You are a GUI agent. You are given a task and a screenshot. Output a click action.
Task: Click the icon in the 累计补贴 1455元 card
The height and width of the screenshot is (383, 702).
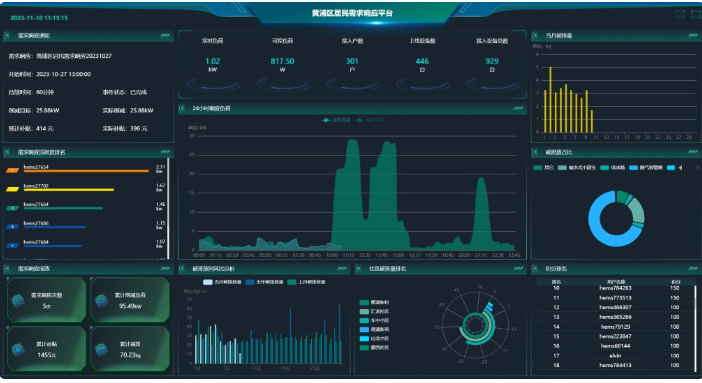point(18,349)
